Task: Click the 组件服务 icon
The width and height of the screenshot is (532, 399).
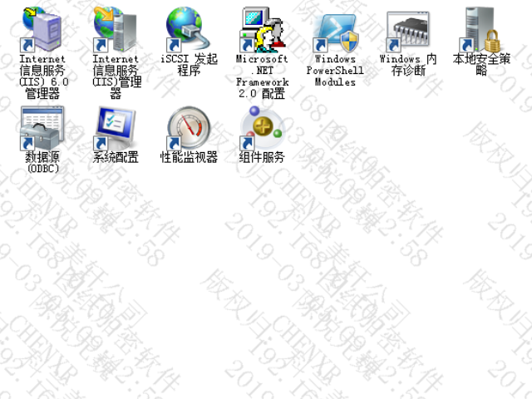Action: (x=262, y=127)
